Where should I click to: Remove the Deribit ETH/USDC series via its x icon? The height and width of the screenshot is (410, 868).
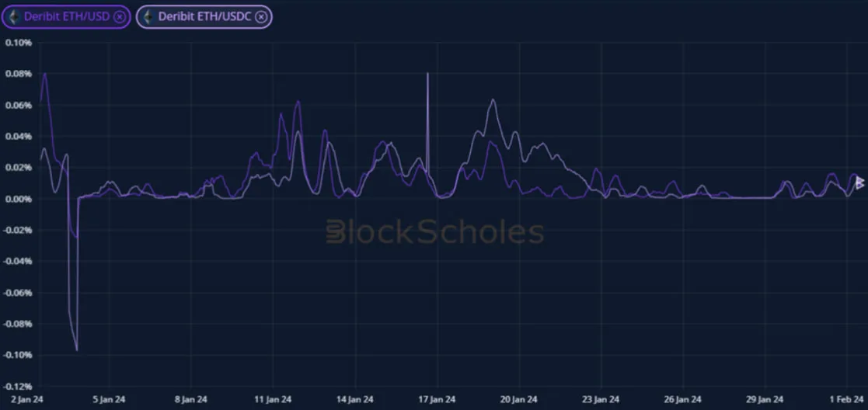(261, 16)
